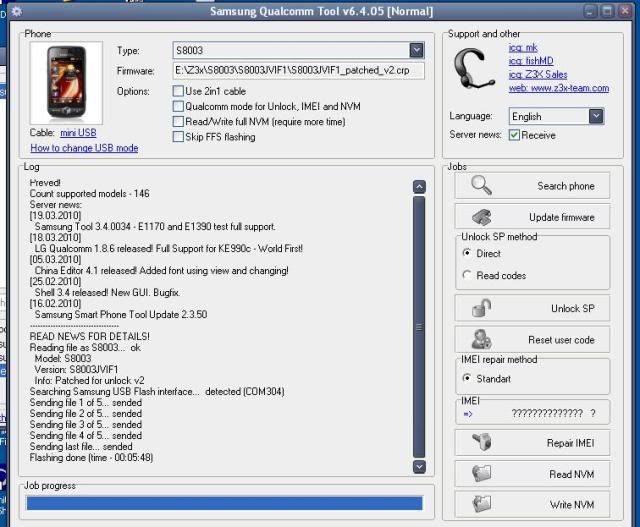The width and height of the screenshot is (640, 527).
Task: Click log line Version: S8003JVIF1
Action: click(x=76, y=369)
